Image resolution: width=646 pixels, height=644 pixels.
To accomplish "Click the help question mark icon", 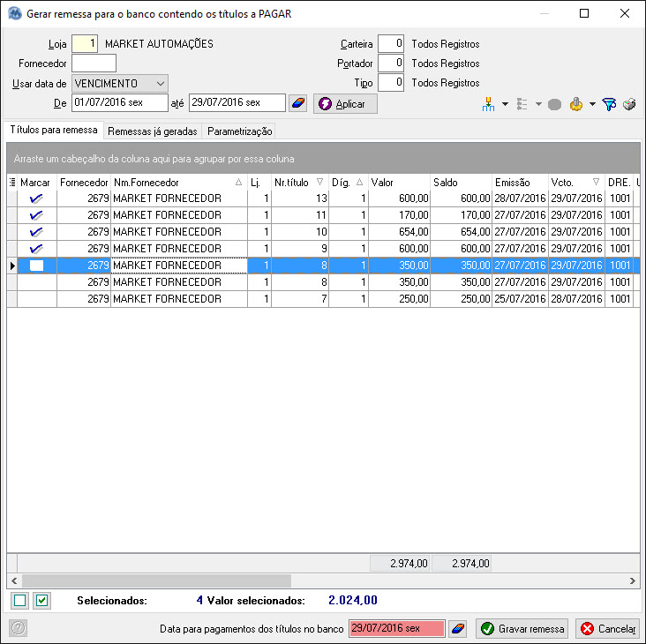I will 19,628.
